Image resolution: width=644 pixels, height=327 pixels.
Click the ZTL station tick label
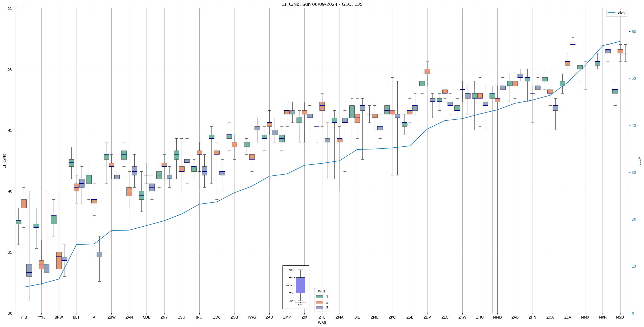(322, 317)
